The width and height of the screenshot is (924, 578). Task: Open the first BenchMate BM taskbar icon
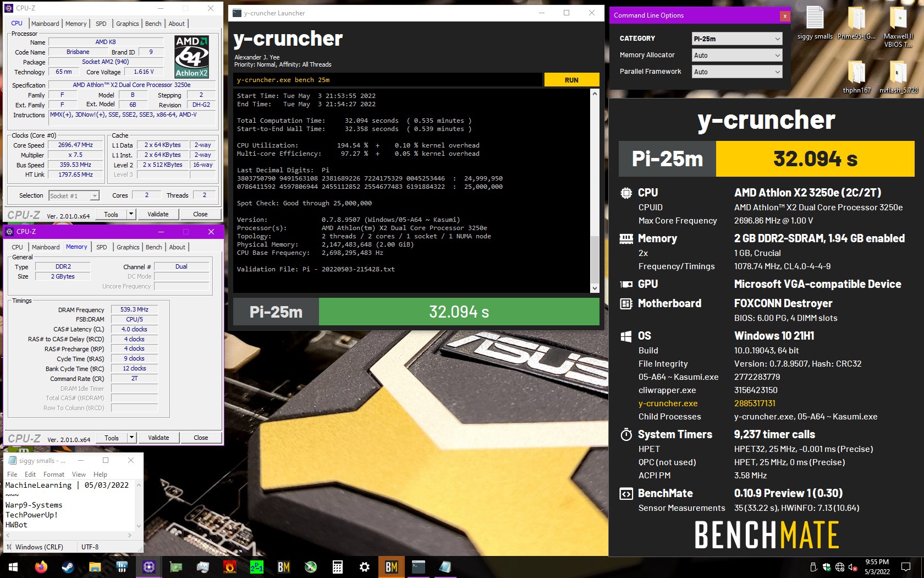[x=284, y=566]
